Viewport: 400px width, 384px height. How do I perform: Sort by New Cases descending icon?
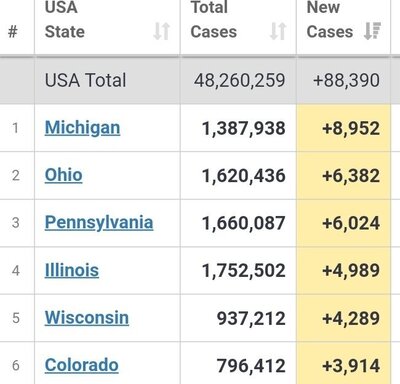[x=372, y=31]
